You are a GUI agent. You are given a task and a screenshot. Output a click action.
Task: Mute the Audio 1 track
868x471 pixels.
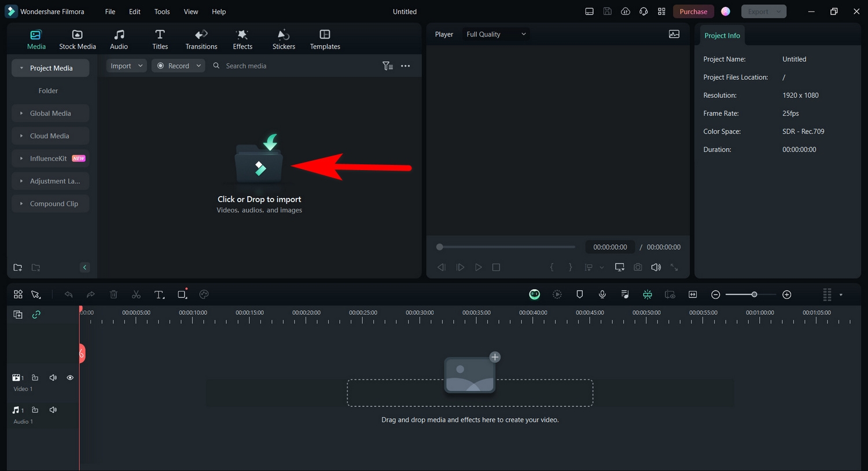click(53, 410)
